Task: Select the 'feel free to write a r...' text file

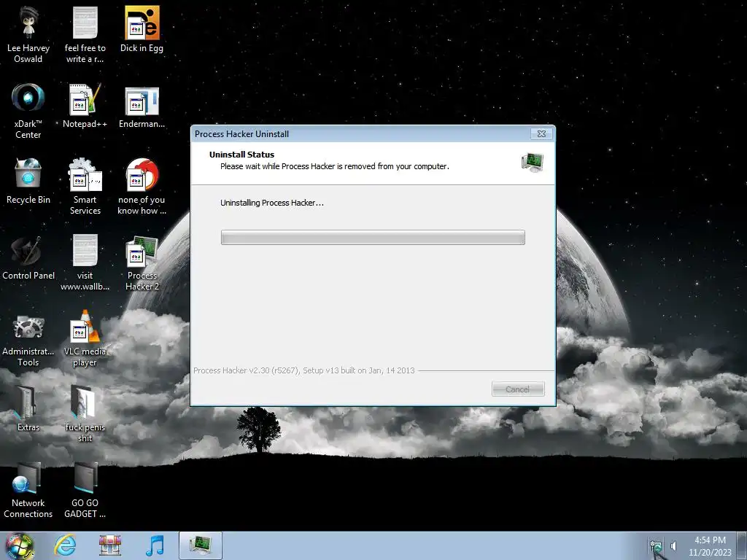Action: point(85,35)
